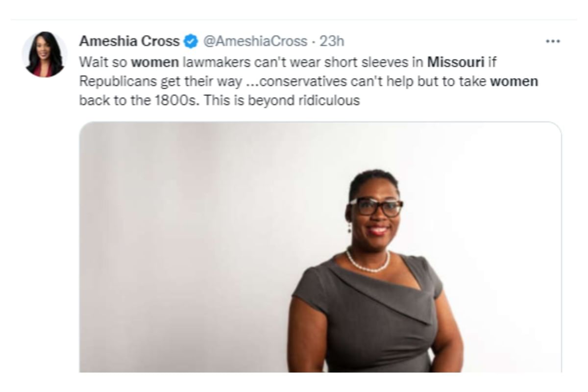This screenshot has width=588, height=392.
Task: Click bold word women after 'to take'
Action: pos(514,81)
